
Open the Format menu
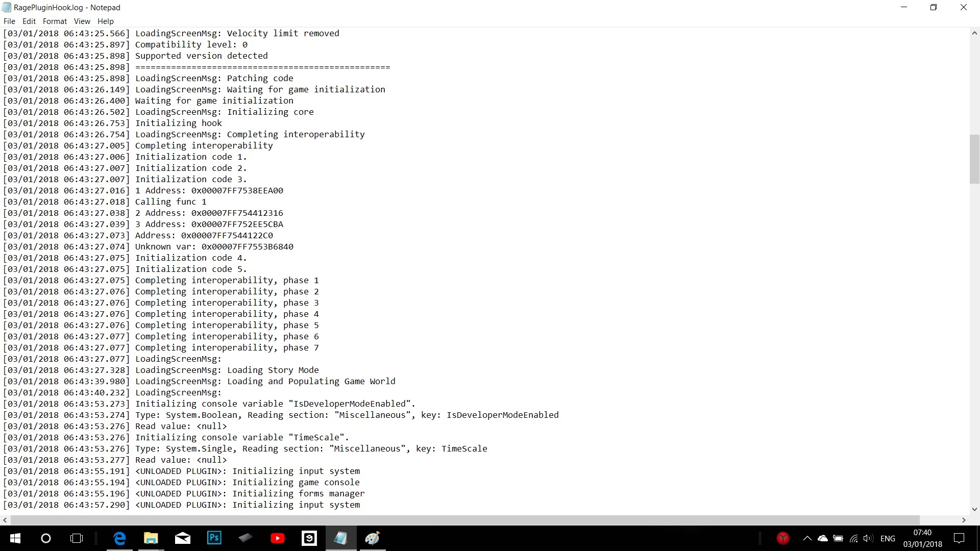pos(55,21)
